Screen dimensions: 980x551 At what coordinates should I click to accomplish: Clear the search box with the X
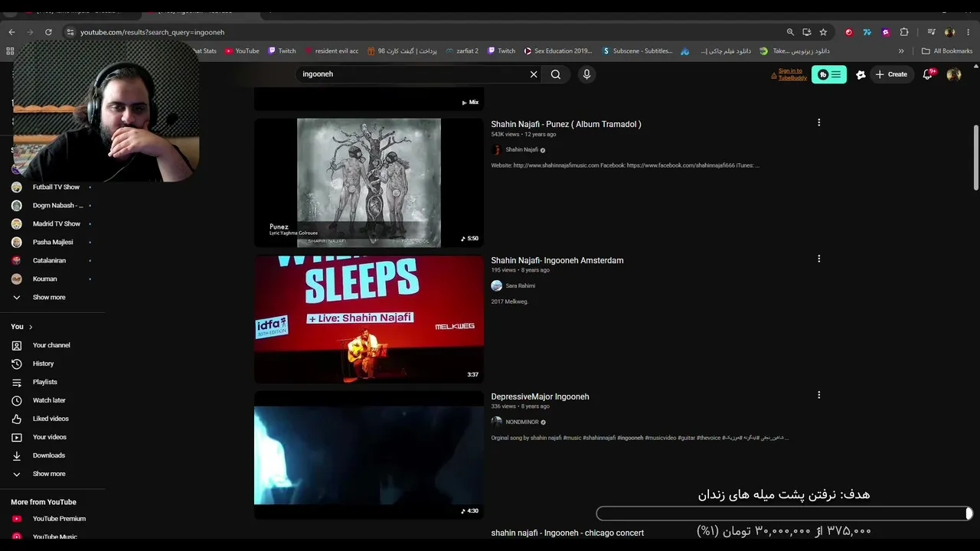(x=534, y=74)
